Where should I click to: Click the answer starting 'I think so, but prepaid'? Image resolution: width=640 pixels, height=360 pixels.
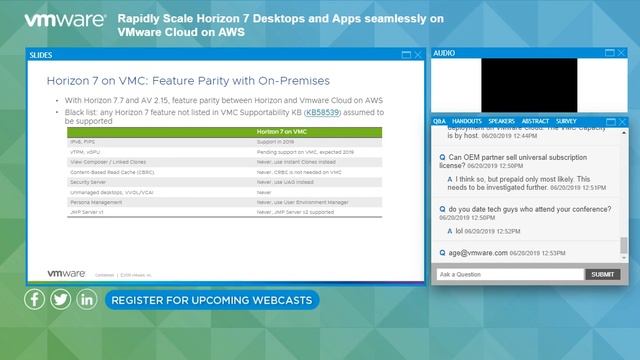pos(527,183)
